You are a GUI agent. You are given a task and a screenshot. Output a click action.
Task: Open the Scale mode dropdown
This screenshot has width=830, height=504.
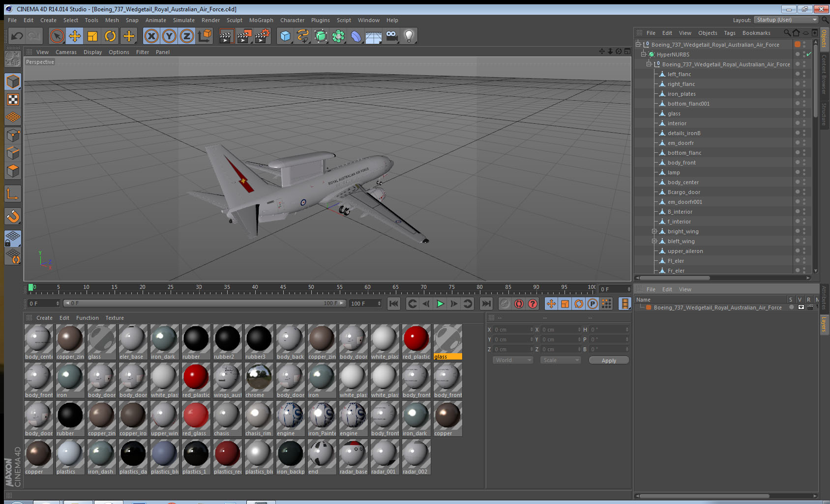[x=560, y=360]
